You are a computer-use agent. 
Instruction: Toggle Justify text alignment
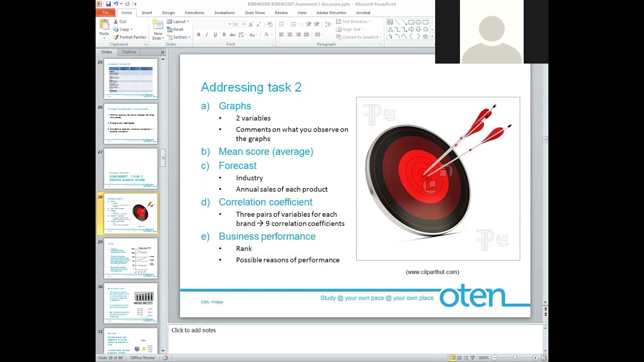coord(306,35)
